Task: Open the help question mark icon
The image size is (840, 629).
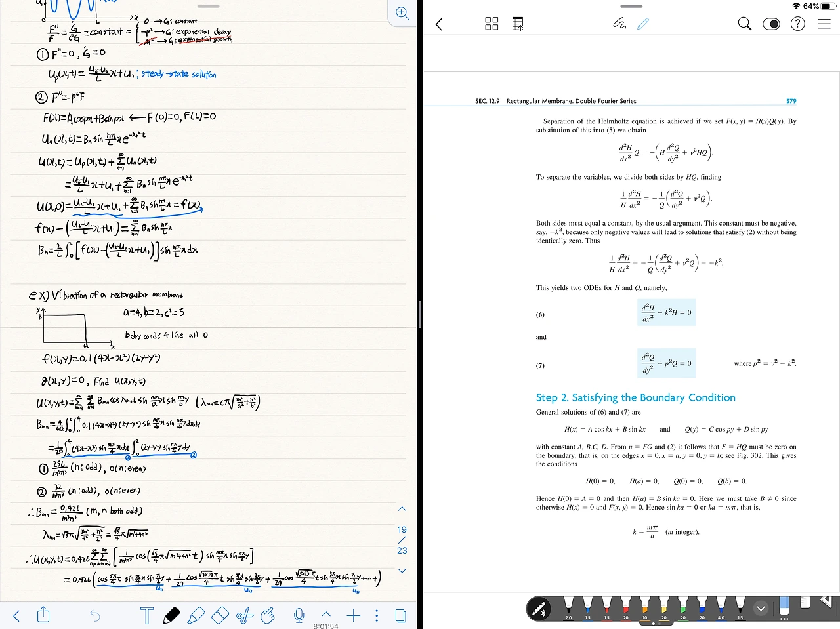Action: point(797,24)
